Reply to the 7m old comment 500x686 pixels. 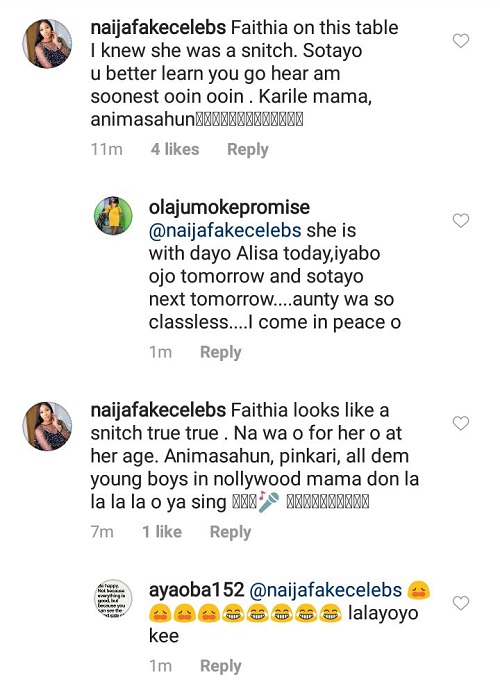point(230,532)
